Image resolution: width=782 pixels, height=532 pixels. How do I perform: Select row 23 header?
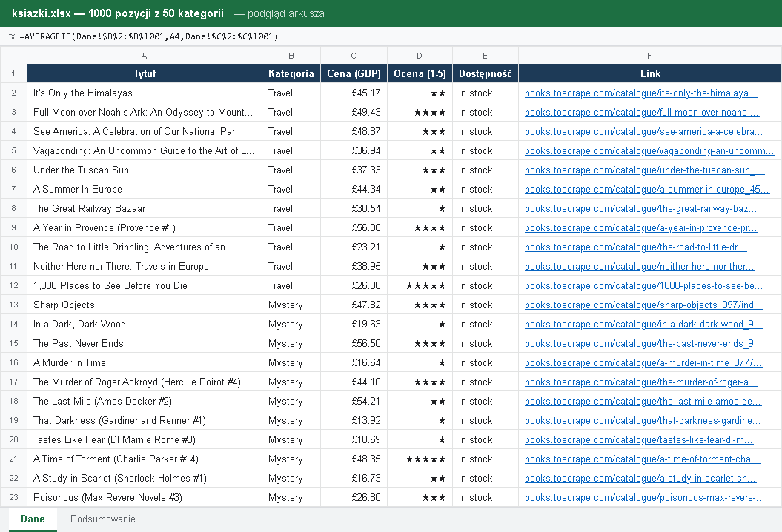(x=13, y=498)
